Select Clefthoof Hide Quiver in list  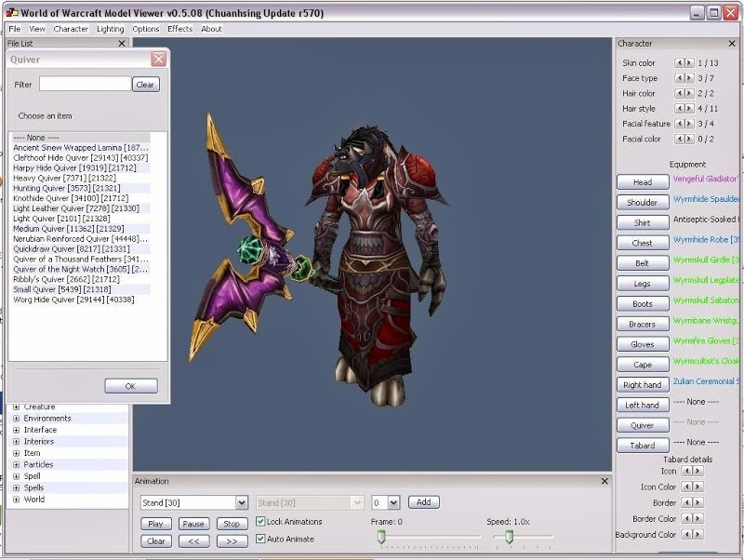pyautogui.click(x=81, y=157)
